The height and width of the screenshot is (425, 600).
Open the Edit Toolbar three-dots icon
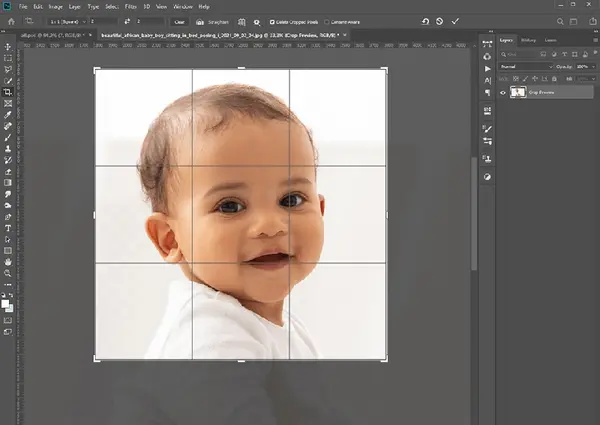8,285
